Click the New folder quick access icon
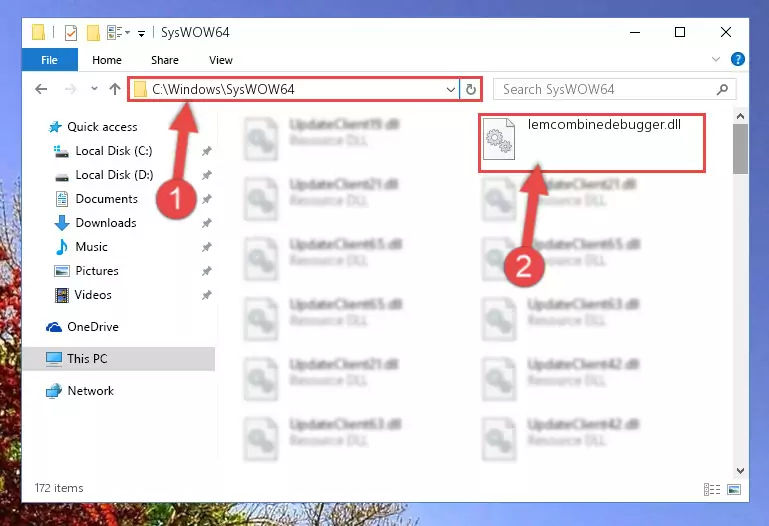Viewport: 769px width, 526px height. click(x=93, y=33)
